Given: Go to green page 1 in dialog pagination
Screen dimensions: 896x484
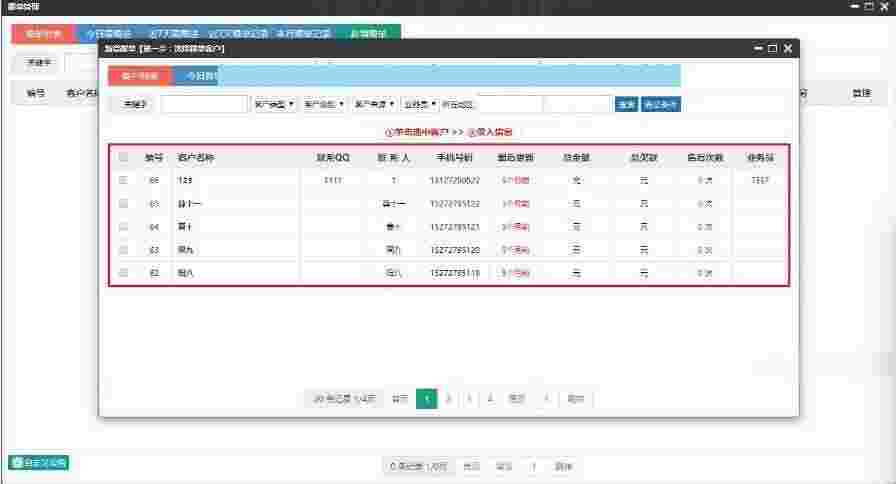Looking at the screenshot, I should [x=427, y=398].
